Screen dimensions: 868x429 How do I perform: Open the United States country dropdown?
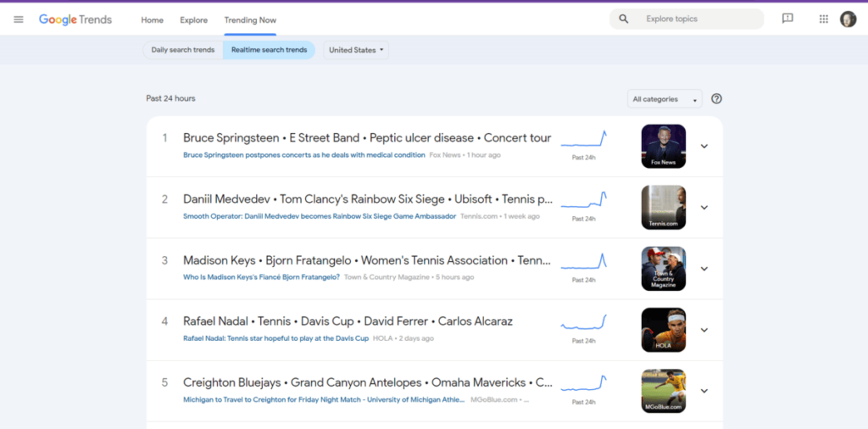(x=356, y=50)
